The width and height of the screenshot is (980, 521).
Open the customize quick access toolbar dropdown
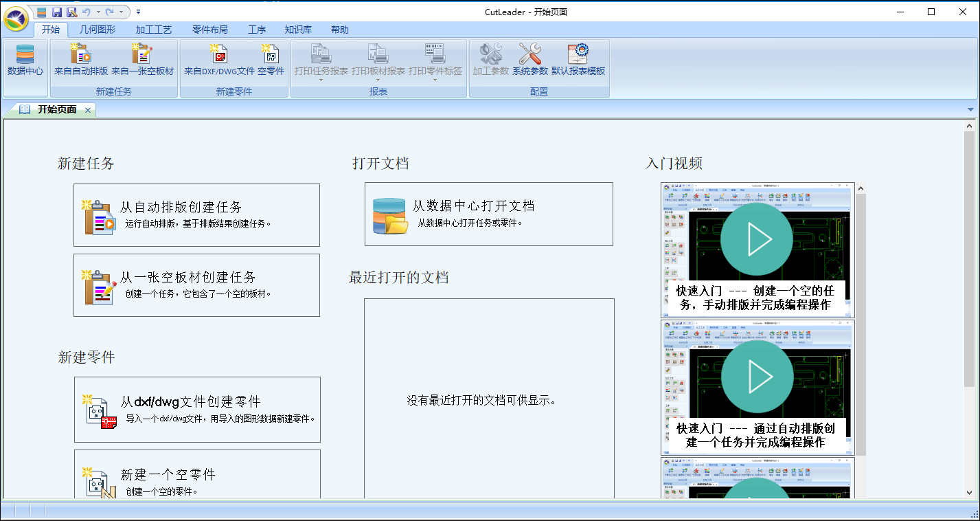click(x=138, y=12)
